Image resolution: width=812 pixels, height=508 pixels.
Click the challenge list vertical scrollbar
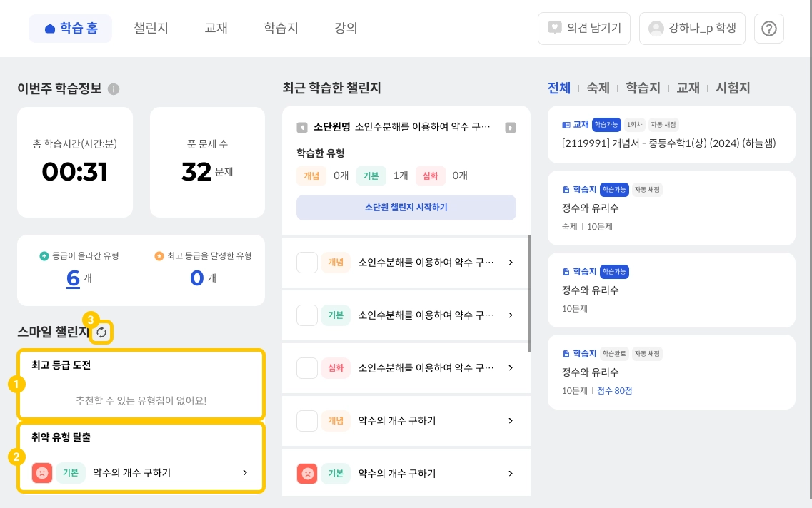529,293
